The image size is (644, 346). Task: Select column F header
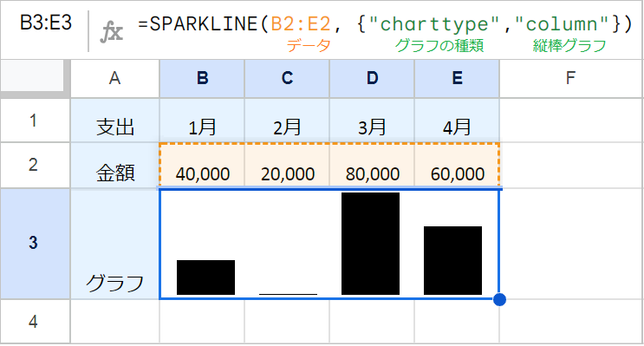tap(571, 78)
